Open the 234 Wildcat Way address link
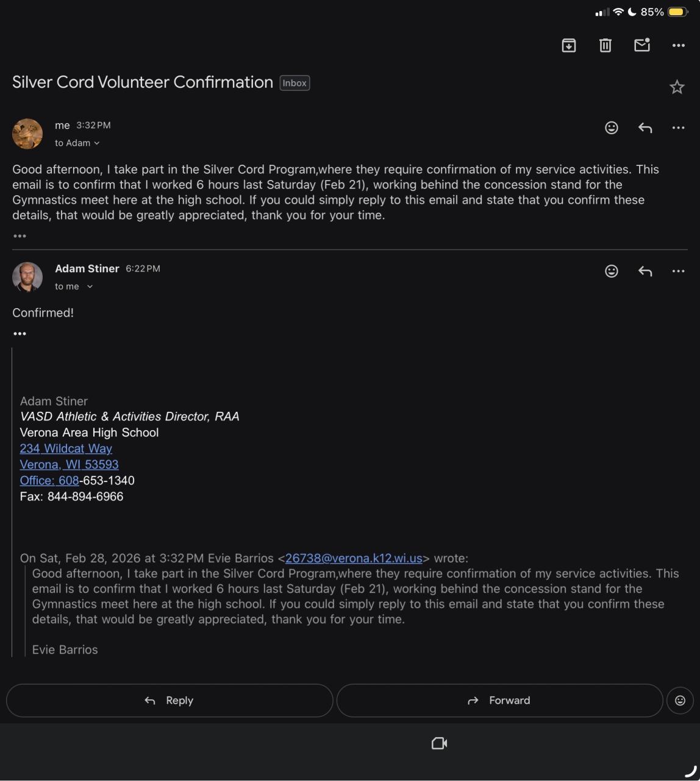 [x=66, y=448]
